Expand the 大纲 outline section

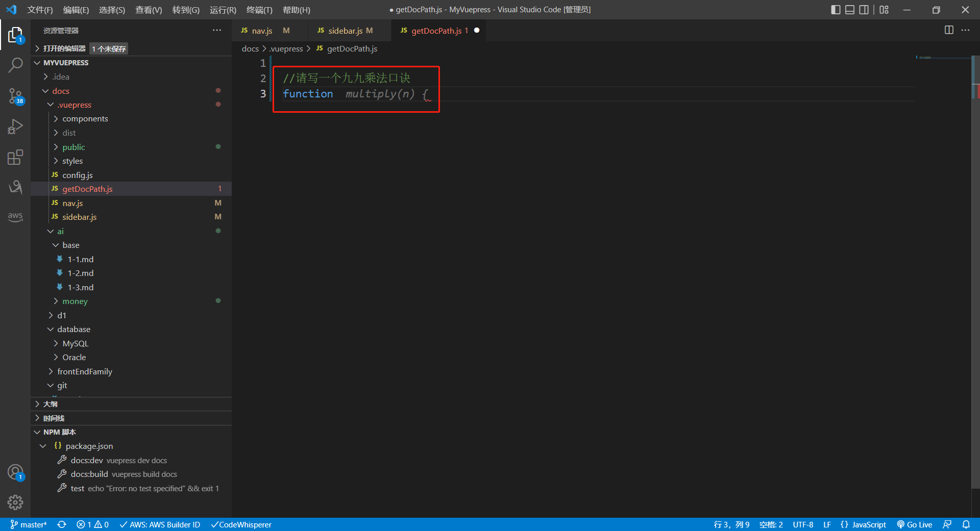click(x=50, y=404)
